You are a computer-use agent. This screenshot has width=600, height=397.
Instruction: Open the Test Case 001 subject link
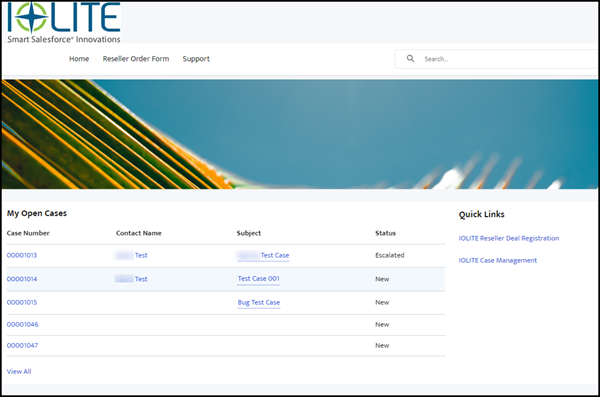(259, 279)
